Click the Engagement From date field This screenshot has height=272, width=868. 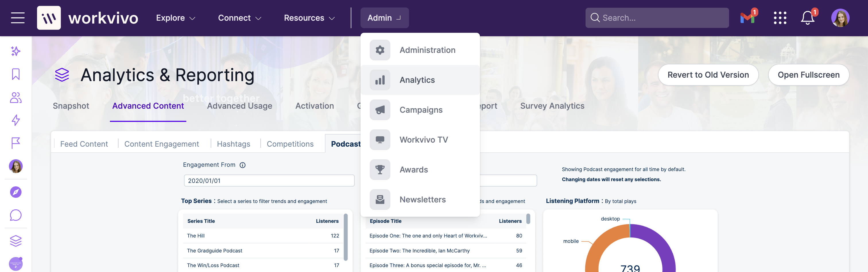[x=269, y=181]
